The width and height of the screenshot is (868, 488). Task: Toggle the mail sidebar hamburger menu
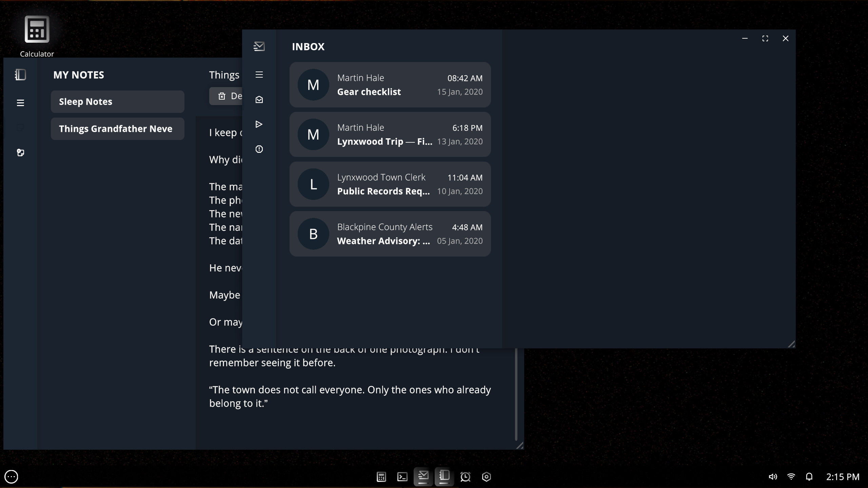(x=259, y=75)
